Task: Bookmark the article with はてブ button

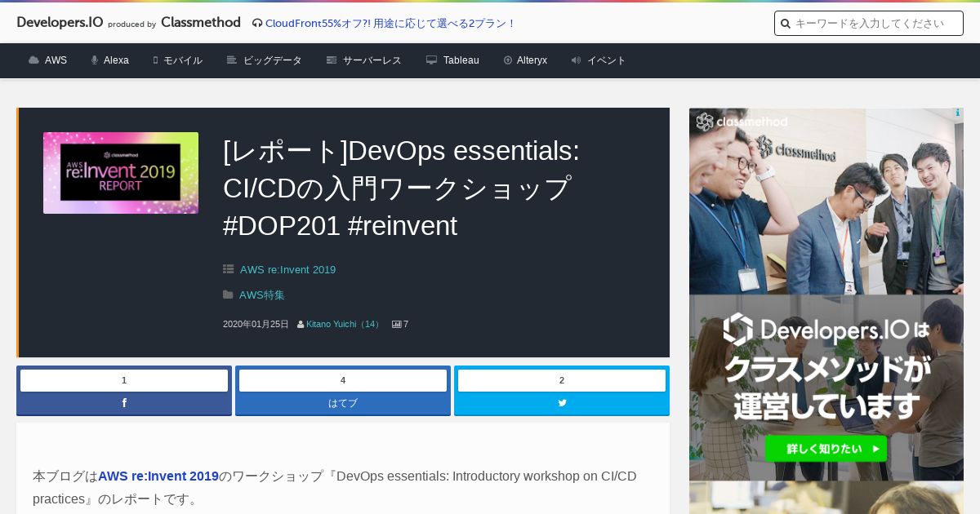Action: click(x=343, y=403)
